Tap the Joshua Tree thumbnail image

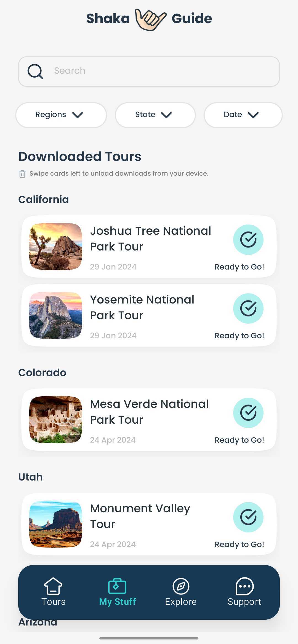coord(55,247)
